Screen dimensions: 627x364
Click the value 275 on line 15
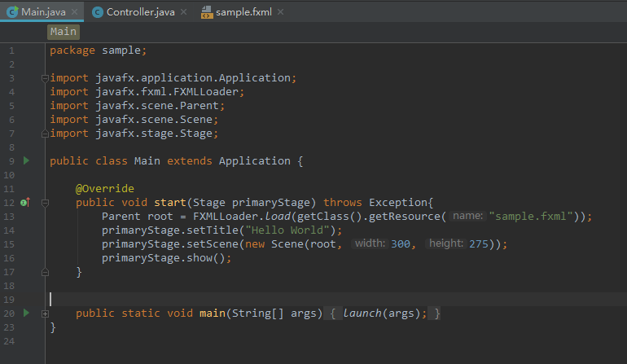click(479, 244)
